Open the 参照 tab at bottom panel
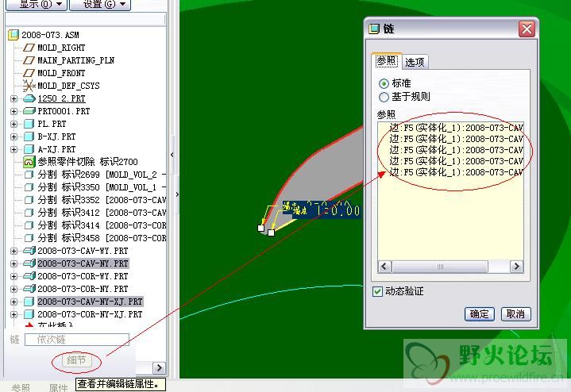The image size is (571, 392). click(x=21, y=387)
